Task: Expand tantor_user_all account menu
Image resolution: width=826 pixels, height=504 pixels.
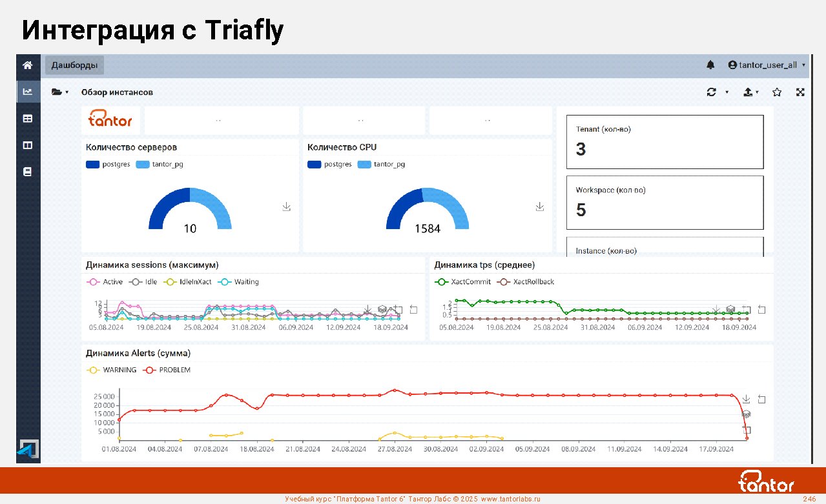Action: [767, 65]
